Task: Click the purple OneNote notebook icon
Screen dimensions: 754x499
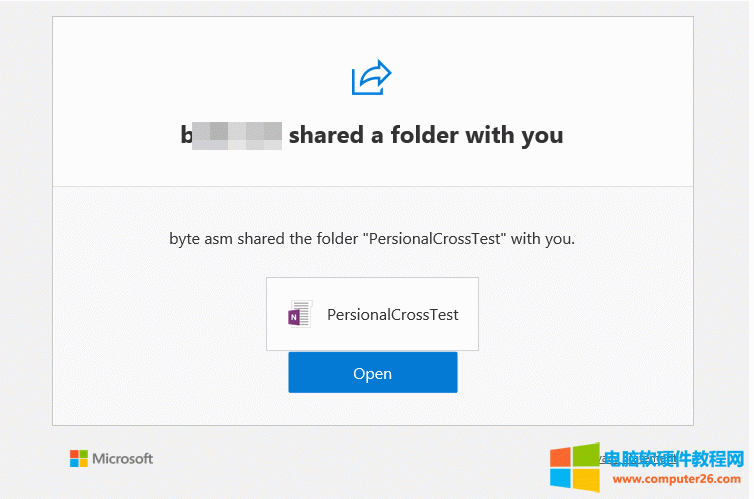Action: click(299, 314)
